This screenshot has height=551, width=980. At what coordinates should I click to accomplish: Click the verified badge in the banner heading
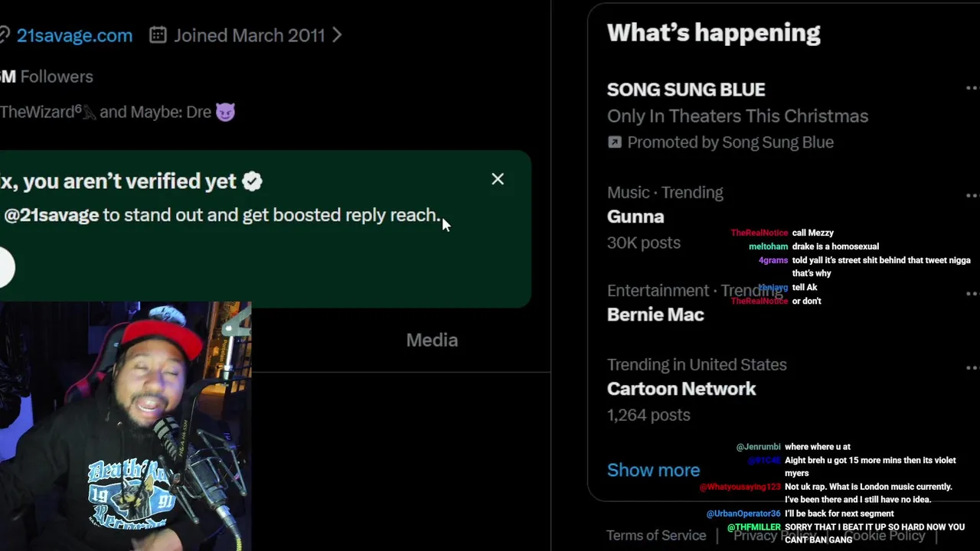pyautogui.click(x=252, y=181)
